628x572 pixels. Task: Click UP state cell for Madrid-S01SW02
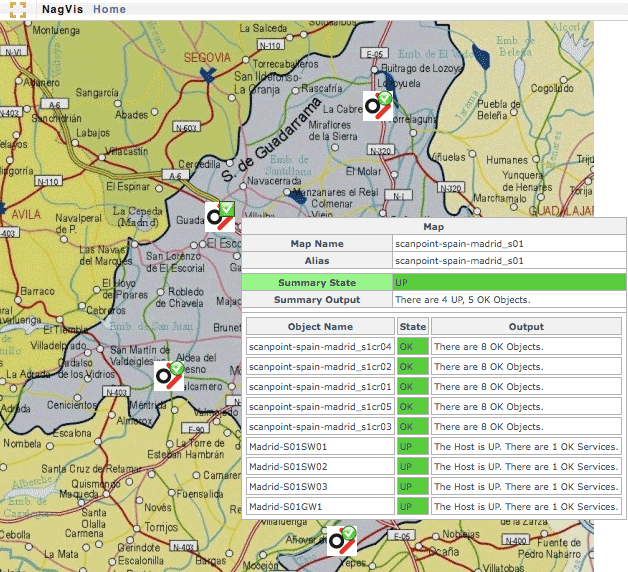(x=413, y=467)
